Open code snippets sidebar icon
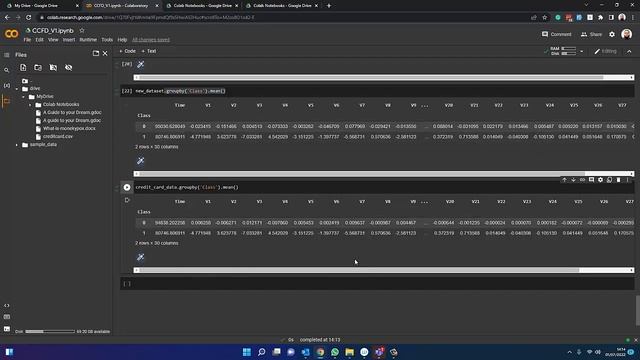The height and width of the screenshot is (360, 640). [7, 306]
